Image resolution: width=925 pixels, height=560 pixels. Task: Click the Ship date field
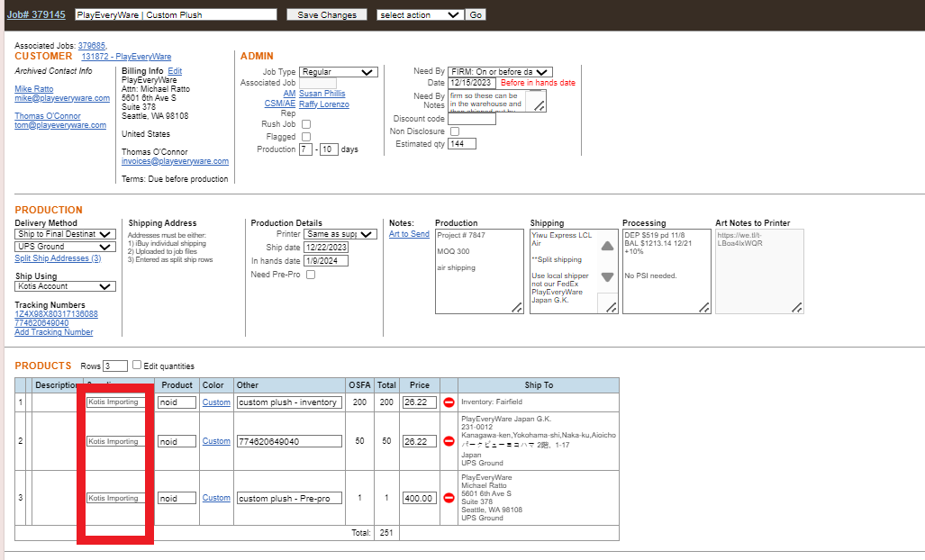[326, 248]
